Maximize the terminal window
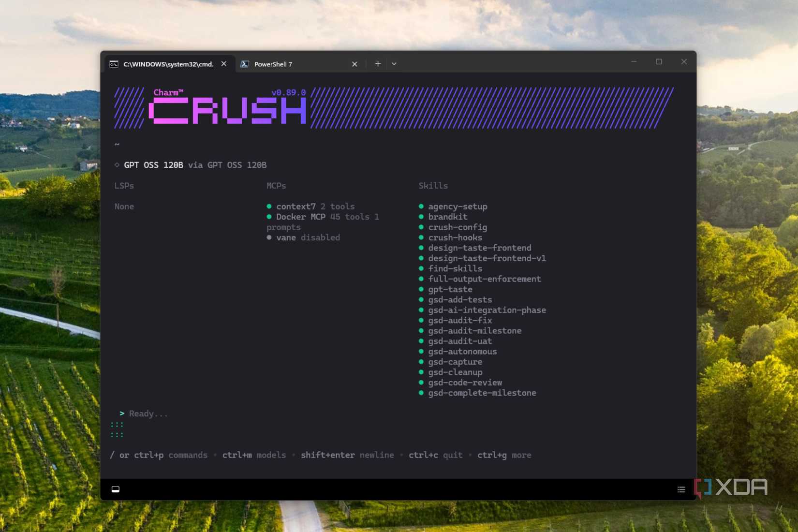 (659, 62)
